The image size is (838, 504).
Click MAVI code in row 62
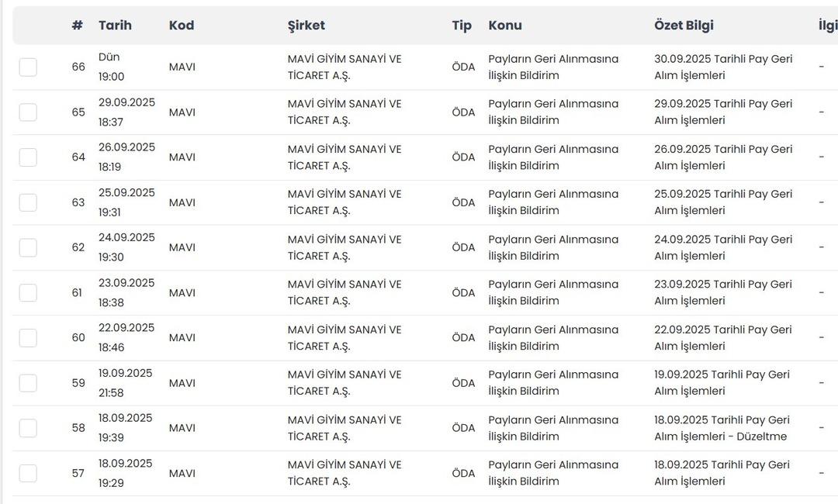pyautogui.click(x=182, y=247)
